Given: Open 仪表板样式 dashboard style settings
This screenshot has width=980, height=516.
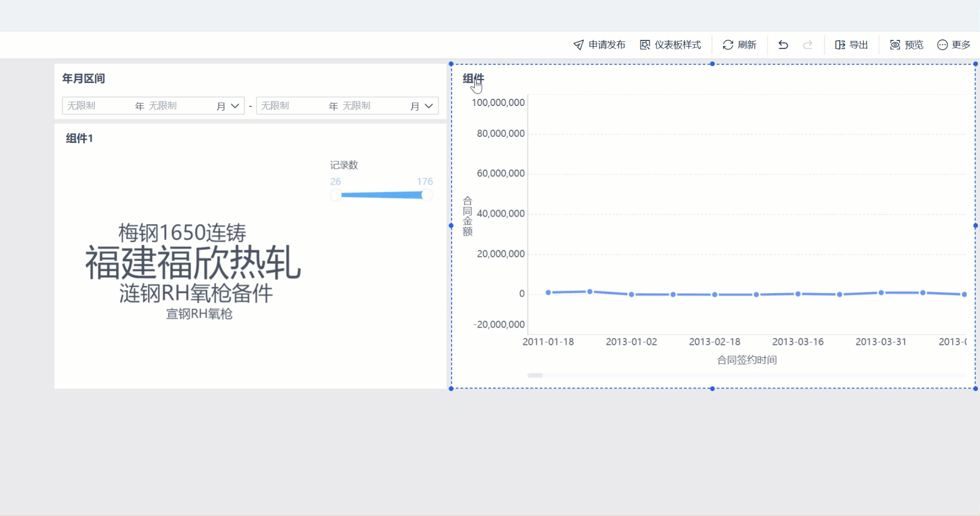Looking at the screenshot, I should pyautogui.click(x=670, y=45).
